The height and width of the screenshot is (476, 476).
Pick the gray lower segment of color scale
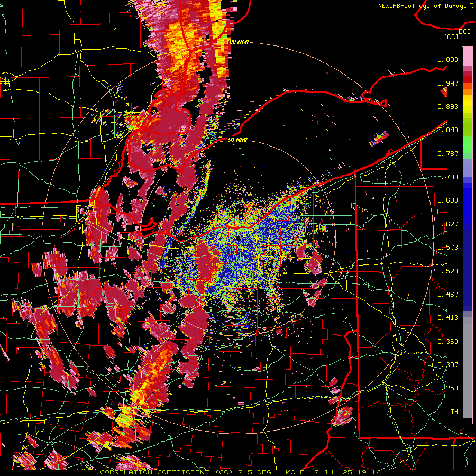467,368
